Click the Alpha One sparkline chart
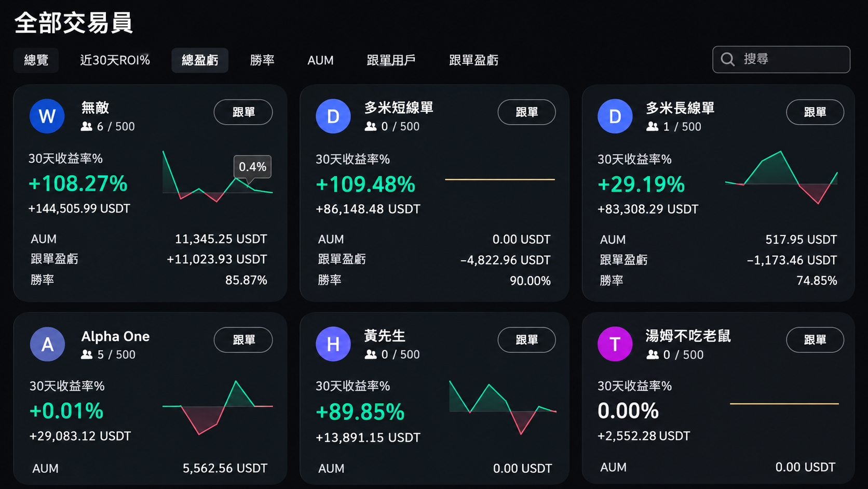868x489 pixels. (218, 407)
